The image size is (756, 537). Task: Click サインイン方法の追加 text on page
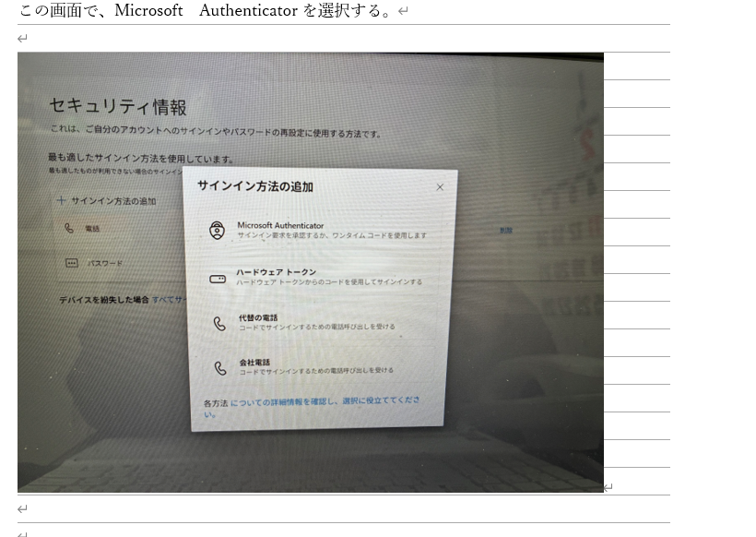click(x=113, y=201)
